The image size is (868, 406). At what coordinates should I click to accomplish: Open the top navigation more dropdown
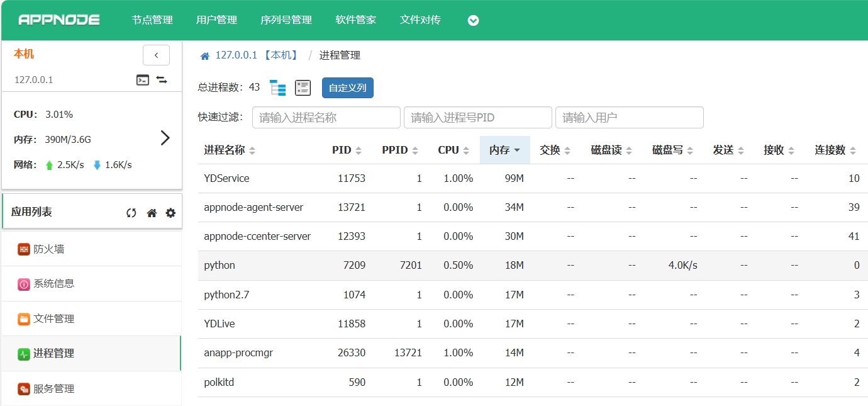coord(474,20)
